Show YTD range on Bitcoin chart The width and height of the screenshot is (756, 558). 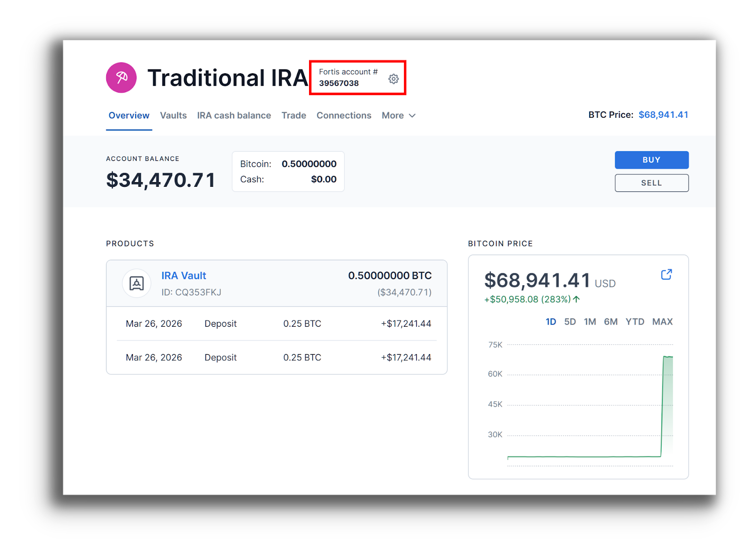635,322
